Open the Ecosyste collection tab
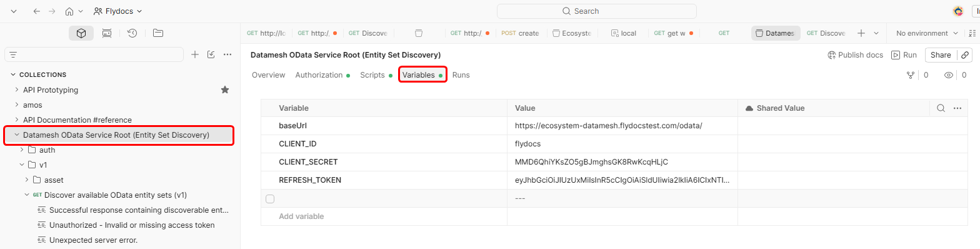Viewport: 980px width, 249px height. pyautogui.click(x=571, y=33)
